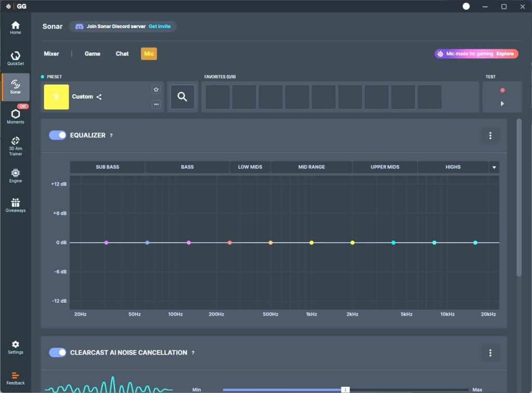
Task: Open QuickSet in the sidebar
Action: (15, 58)
